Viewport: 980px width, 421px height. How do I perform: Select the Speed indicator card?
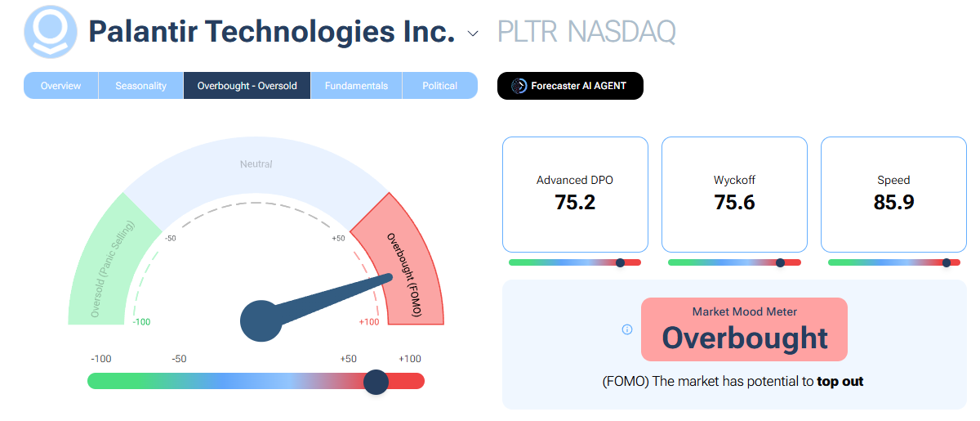893,194
